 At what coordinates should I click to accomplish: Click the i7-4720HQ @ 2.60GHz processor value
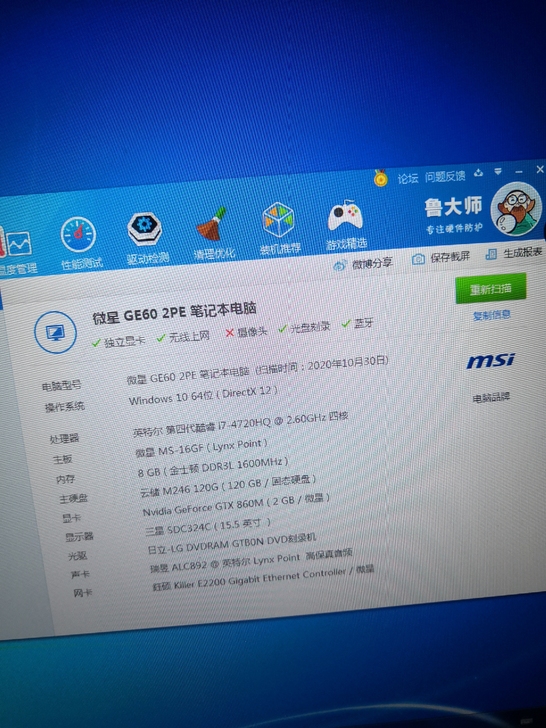pyautogui.click(x=240, y=423)
